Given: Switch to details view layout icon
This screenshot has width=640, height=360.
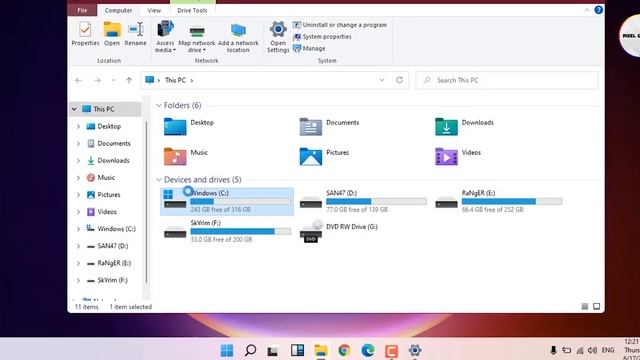Looking at the screenshot, I should pos(584,307).
